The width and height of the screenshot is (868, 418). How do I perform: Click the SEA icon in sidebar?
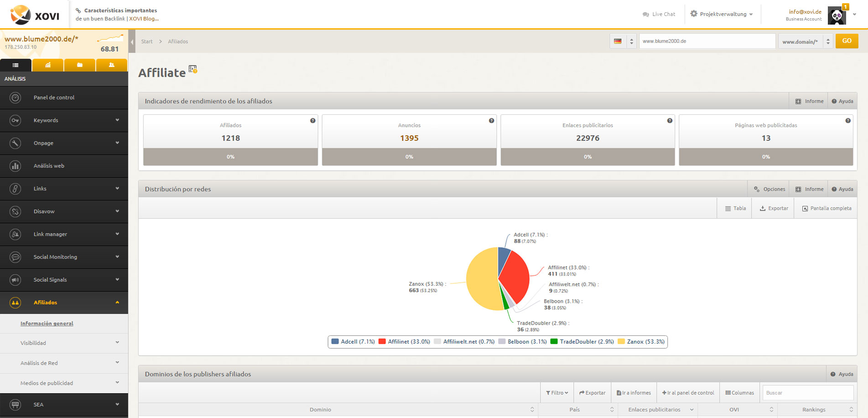16,404
